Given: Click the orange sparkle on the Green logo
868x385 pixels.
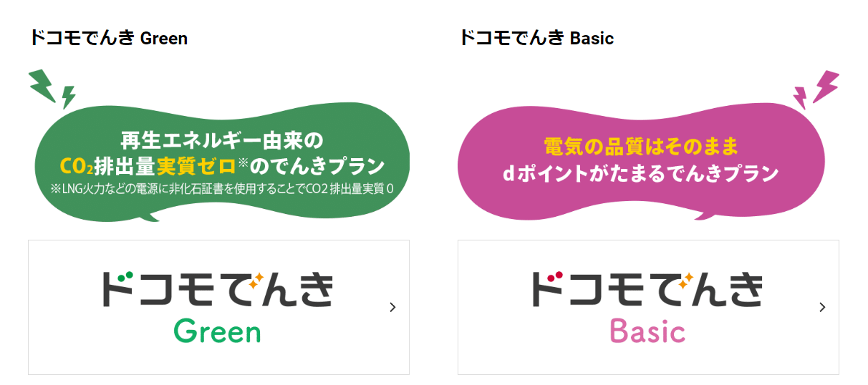Looking at the screenshot, I should click(256, 279).
